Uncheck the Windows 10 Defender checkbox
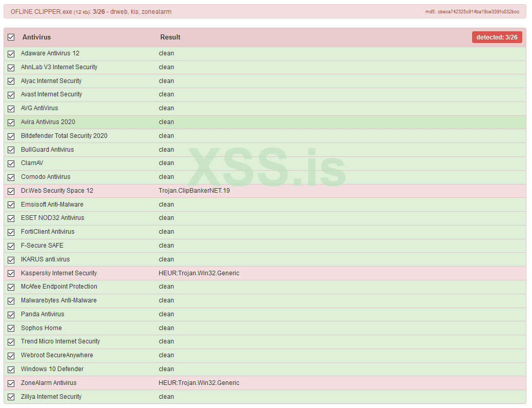 11,370
